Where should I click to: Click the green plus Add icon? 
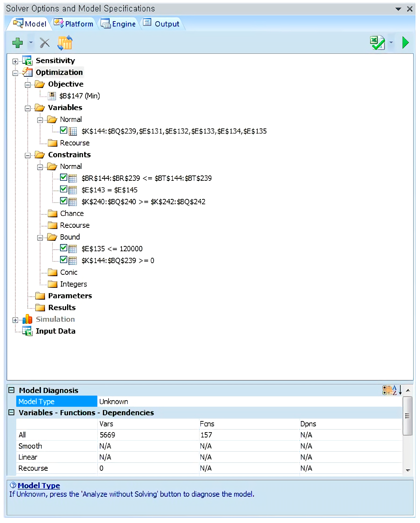coord(17,43)
